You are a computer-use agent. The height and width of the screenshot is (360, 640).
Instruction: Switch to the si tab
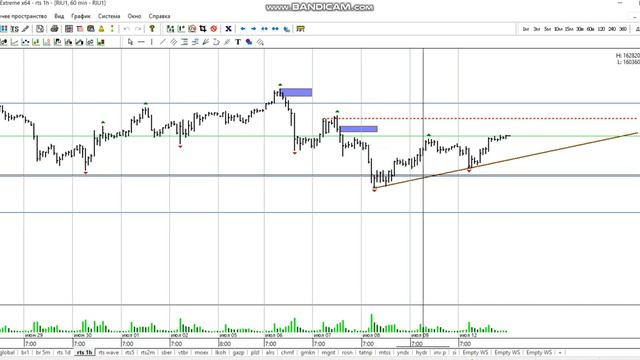[x=454, y=352]
